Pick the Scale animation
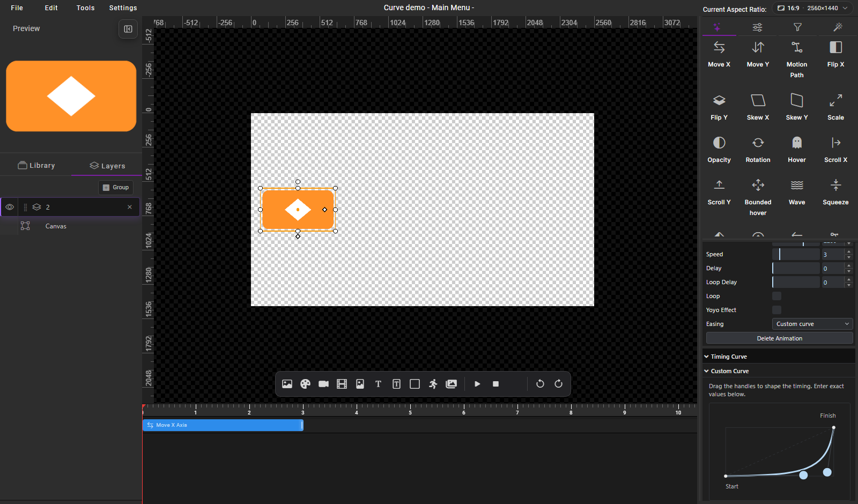Screen dimensions: 858x504 pyautogui.click(x=835, y=107)
